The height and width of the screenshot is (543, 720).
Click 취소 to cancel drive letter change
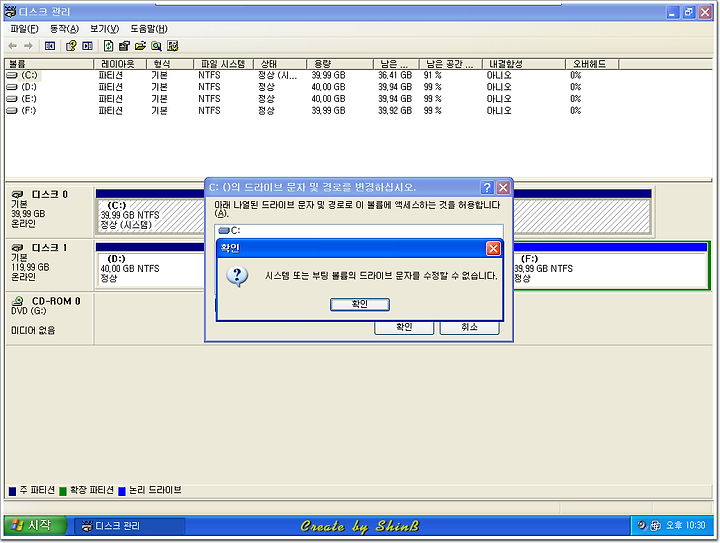(x=469, y=327)
